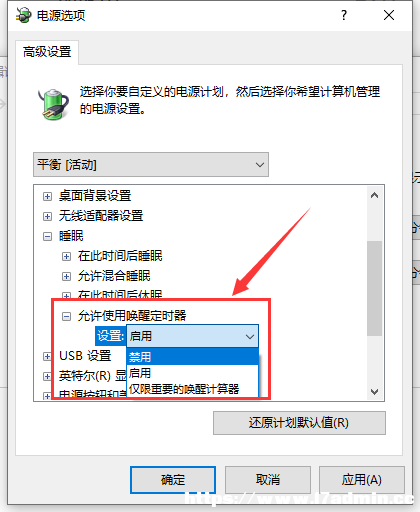The width and height of the screenshot is (420, 512).
Task: Select 禁用 in the dropdown list
Action: 192,357
